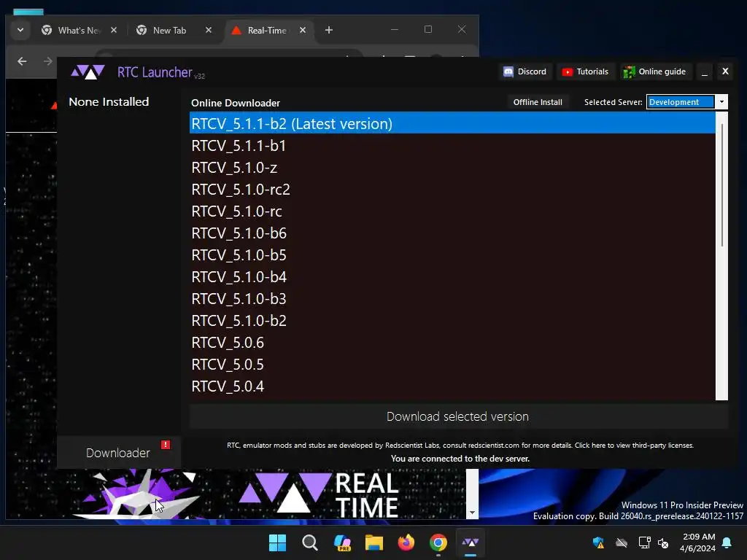The height and width of the screenshot is (560, 747).
Task: Open Windows taskbar Search
Action: click(x=309, y=542)
